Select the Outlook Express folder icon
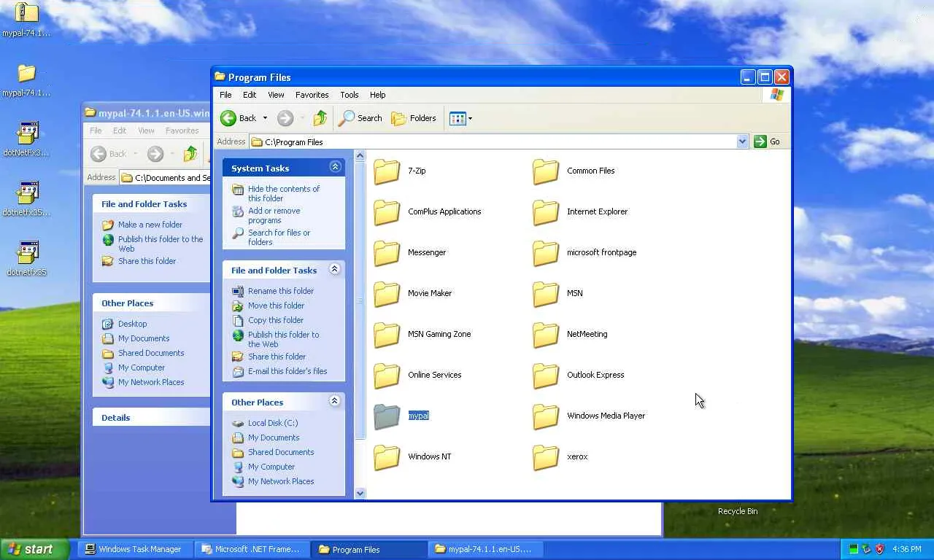Viewport: 934px width, 560px height. (546, 376)
